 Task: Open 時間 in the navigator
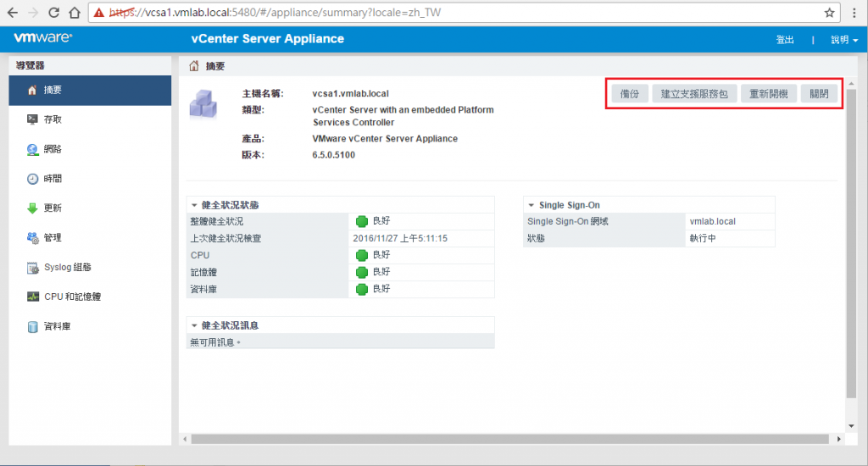90,179
